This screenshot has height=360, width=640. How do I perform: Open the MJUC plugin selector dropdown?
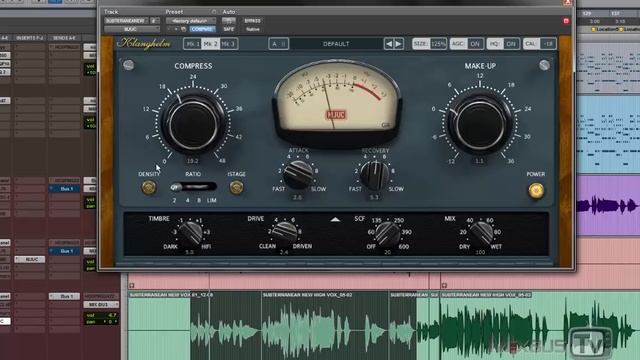coord(131,29)
